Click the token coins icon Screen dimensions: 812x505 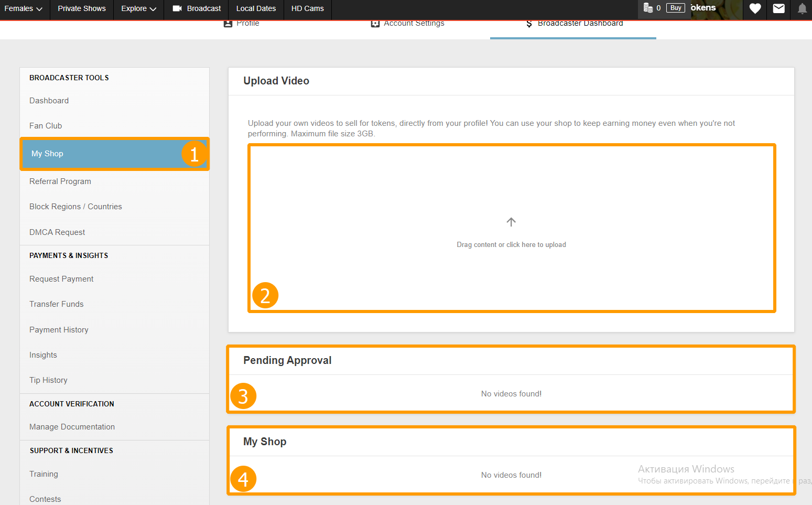pos(648,8)
